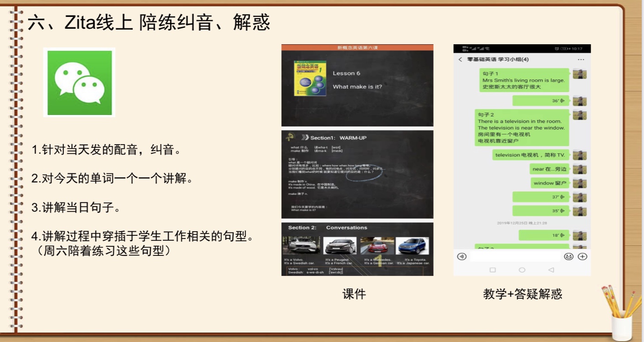Click the 'Section 2: Conversations' heading
Screen dimensions: 644x342
point(328,228)
